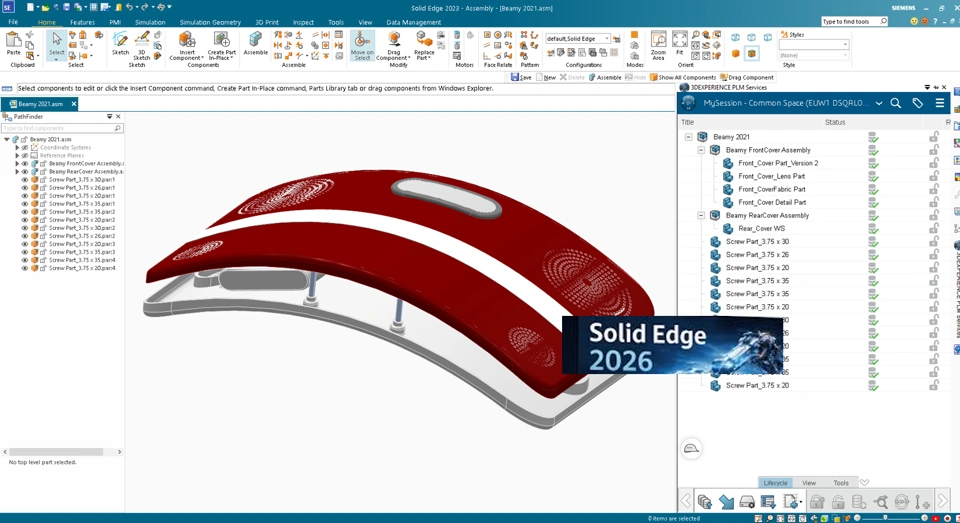Click the shaded with edges view style icon

752,53
